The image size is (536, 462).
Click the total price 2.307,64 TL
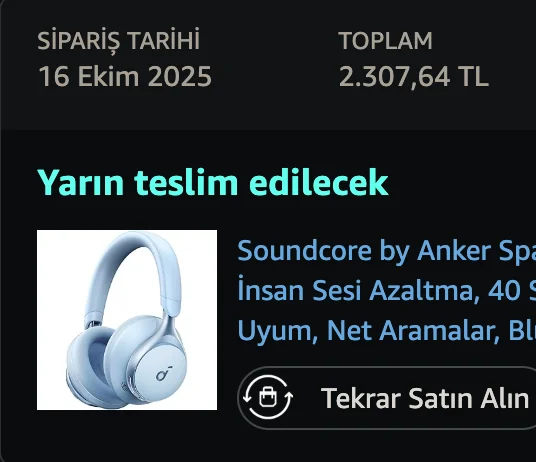tap(414, 76)
